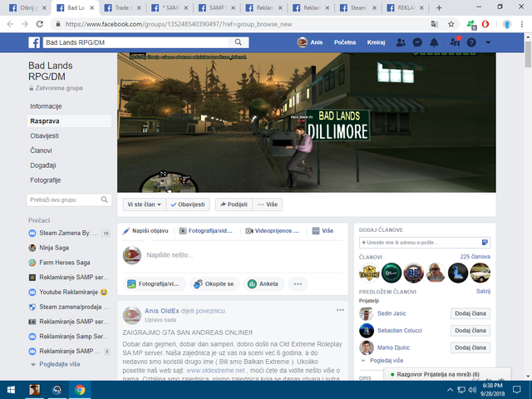Click the 'Fotografija/vi...' pill button

[x=155, y=284]
